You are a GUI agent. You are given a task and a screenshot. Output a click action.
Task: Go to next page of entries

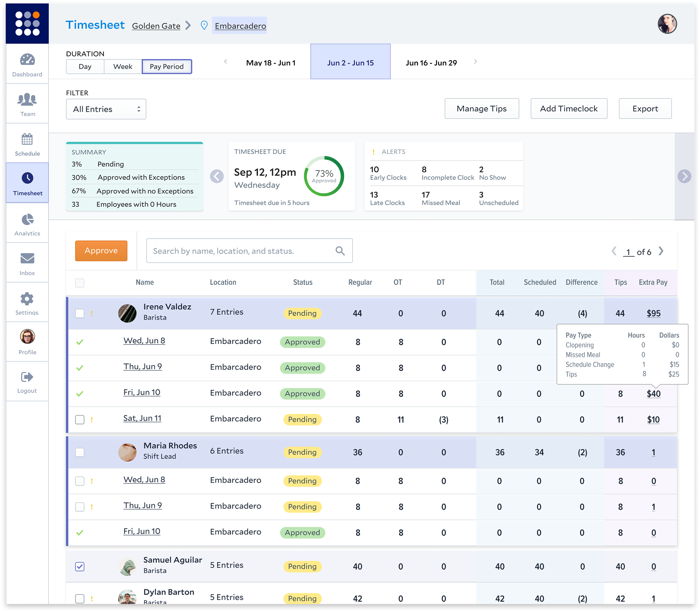coord(661,251)
